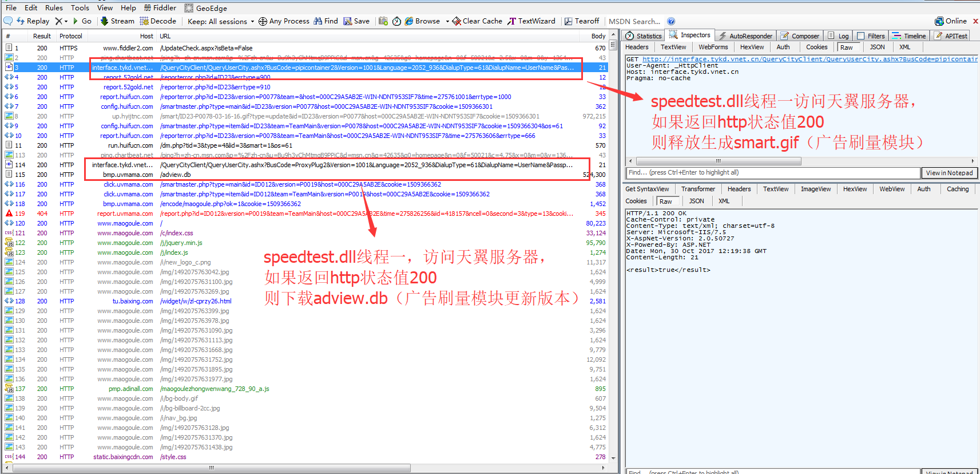Select the request HexView tab

click(752, 47)
